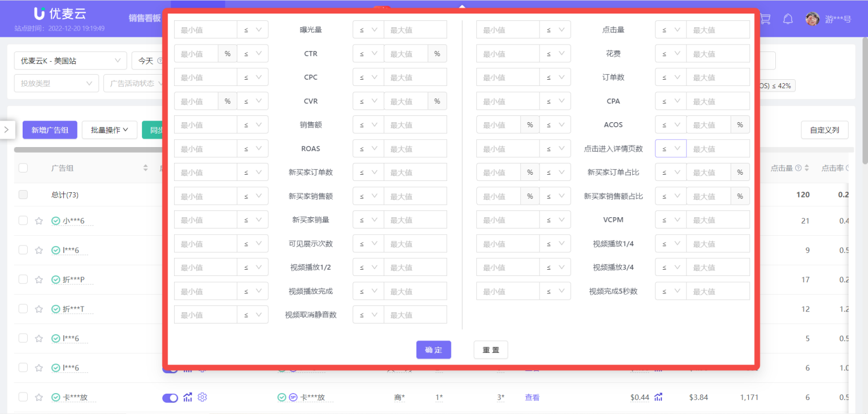Open the min-side ≤ operator for 视频取消静音数
The image size is (868, 414).
pyautogui.click(x=253, y=314)
